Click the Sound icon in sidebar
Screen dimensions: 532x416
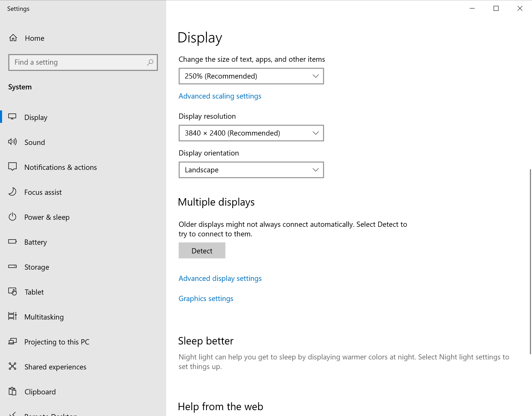point(13,142)
